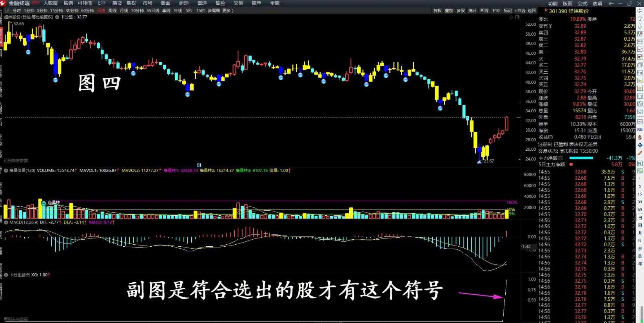
Task: Click the back arrow in title bar
Action: 611,3
